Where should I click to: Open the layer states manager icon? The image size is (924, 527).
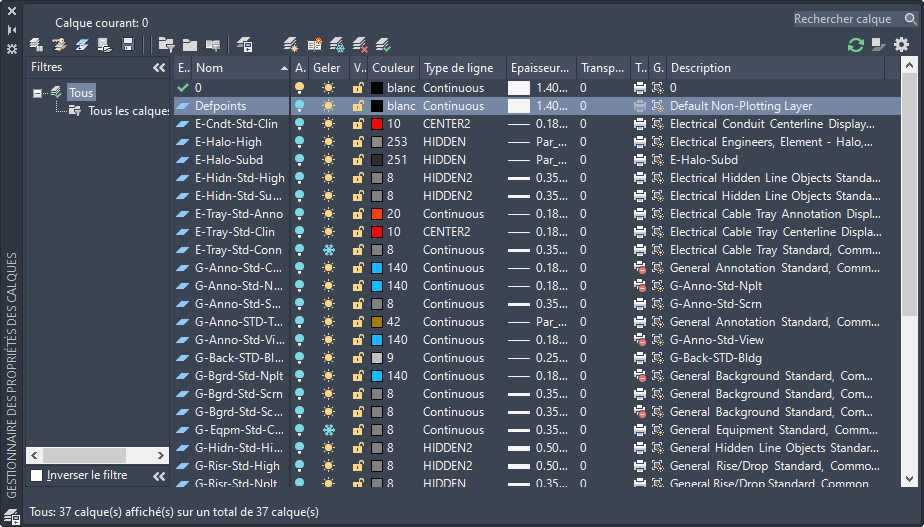pos(245,44)
